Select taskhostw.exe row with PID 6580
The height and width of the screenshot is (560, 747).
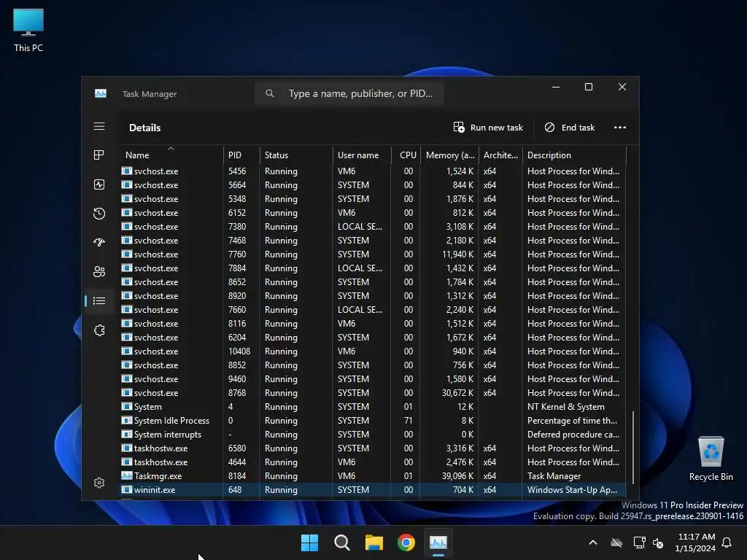click(372, 448)
